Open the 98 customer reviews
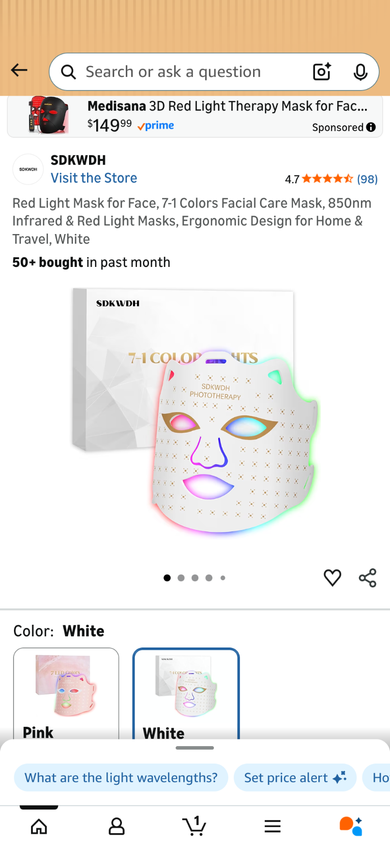 (x=367, y=179)
